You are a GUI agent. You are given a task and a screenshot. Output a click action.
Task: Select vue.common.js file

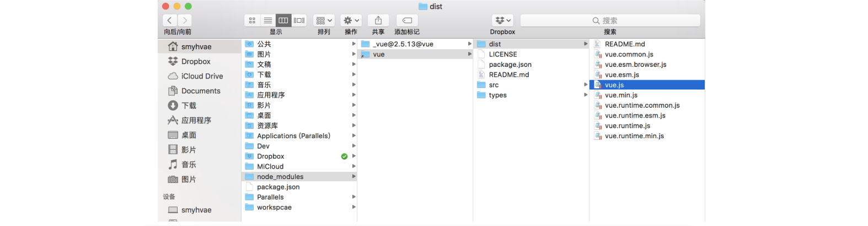647,54
